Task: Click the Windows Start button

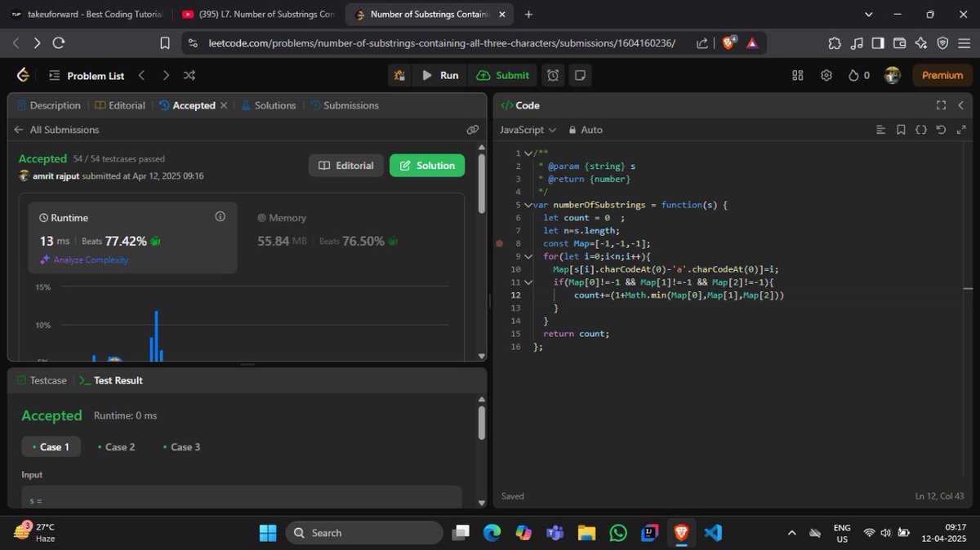Action: 268,533
